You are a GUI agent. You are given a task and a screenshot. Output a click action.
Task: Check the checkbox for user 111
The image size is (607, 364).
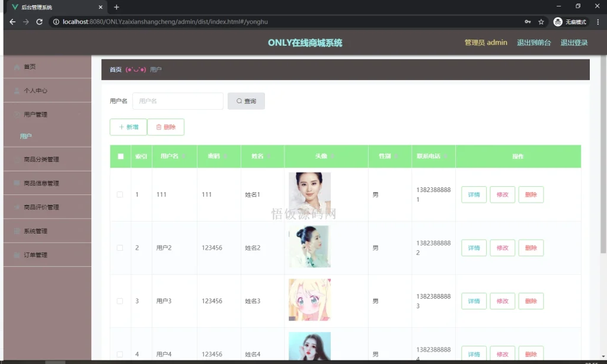click(x=120, y=194)
